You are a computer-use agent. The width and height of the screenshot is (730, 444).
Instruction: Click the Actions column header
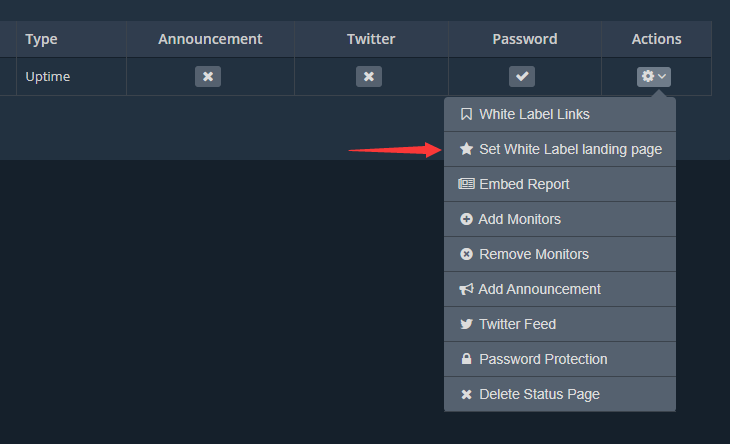click(x=656, y=39)
